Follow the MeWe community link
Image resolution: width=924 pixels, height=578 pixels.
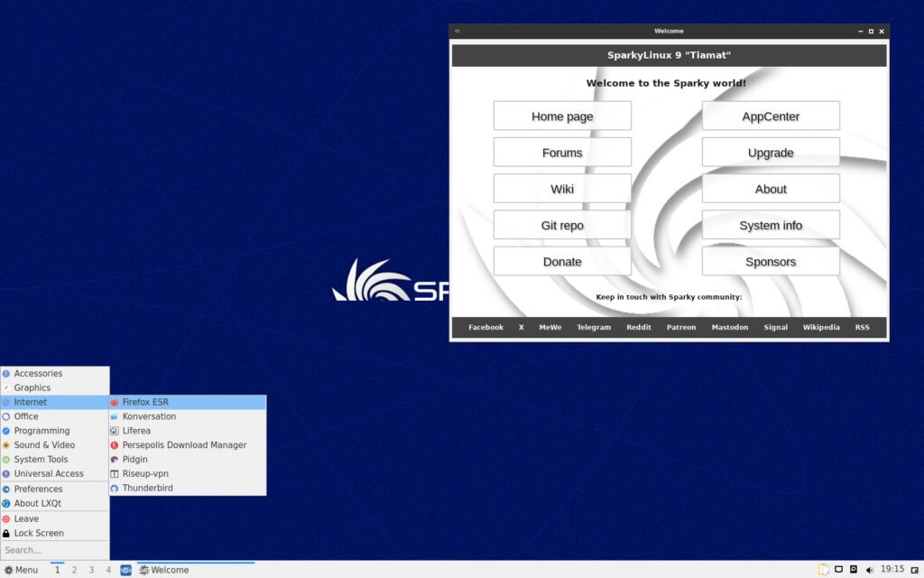(x=550, y=327)
